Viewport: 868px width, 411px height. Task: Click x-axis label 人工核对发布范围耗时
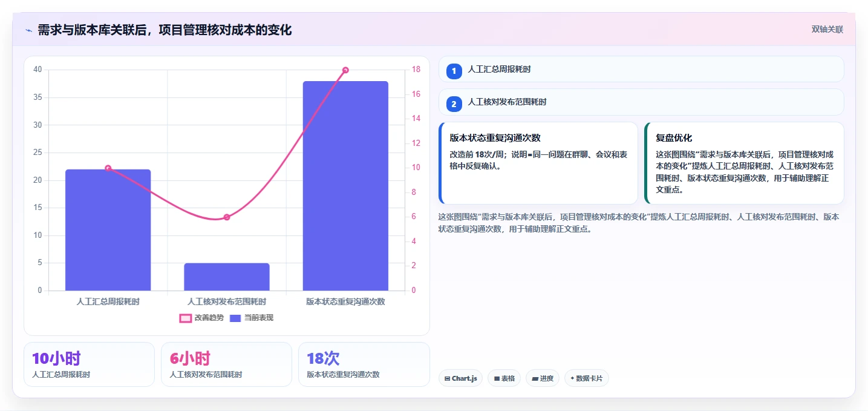coord(227,301)
